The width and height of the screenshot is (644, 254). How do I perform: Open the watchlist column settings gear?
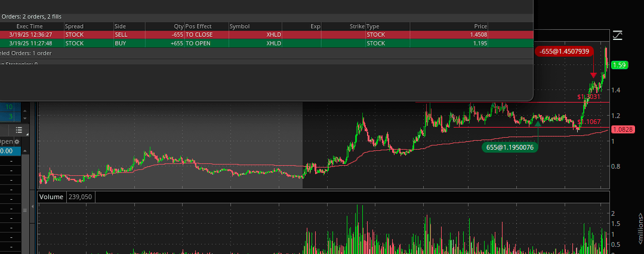(17, 141)
